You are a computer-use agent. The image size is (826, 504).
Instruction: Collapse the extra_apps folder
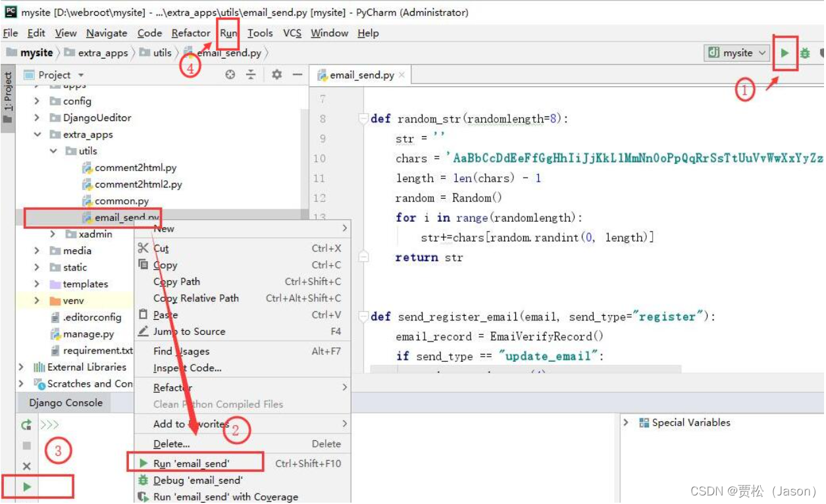pos(38,134)
